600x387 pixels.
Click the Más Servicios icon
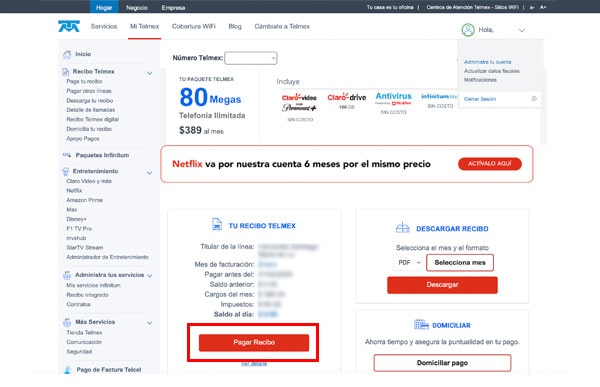(67, 322)
